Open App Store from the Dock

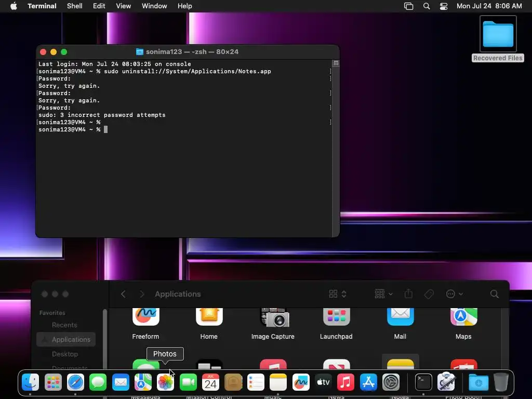[x=368, y=382]
